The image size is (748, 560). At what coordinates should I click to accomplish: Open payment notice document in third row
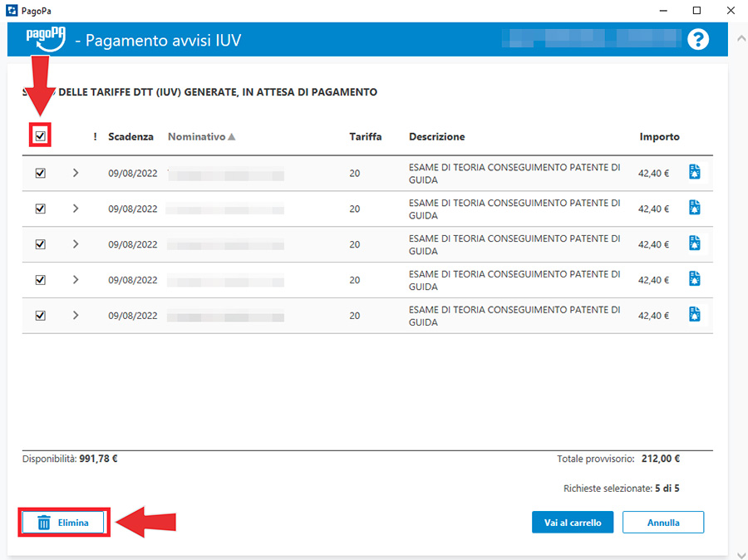click(695, 243)
